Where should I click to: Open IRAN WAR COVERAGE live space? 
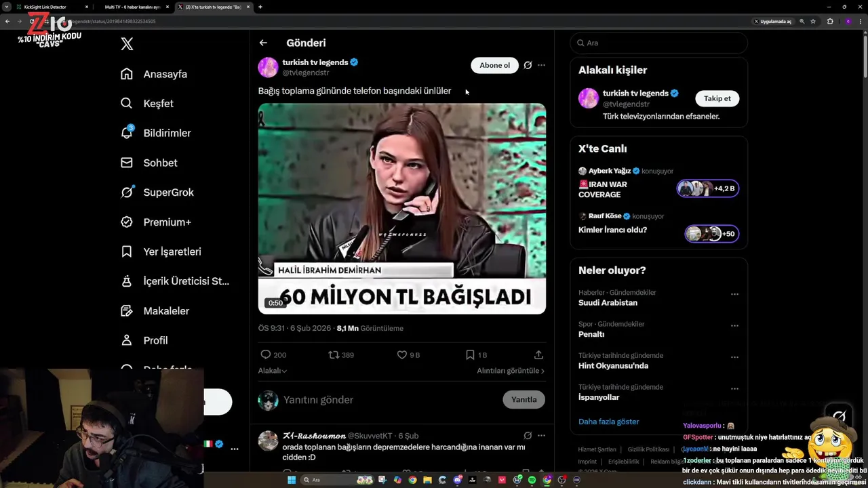coord(658,184)
